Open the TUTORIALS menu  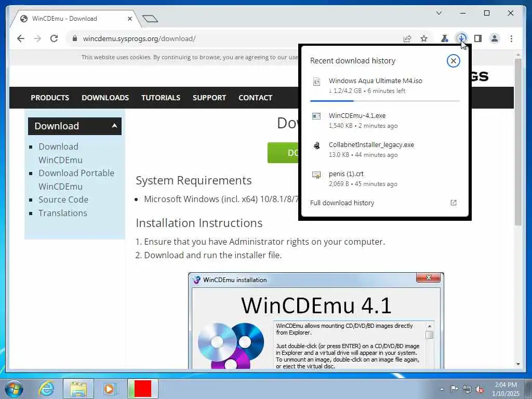click(x=161, y=98)
